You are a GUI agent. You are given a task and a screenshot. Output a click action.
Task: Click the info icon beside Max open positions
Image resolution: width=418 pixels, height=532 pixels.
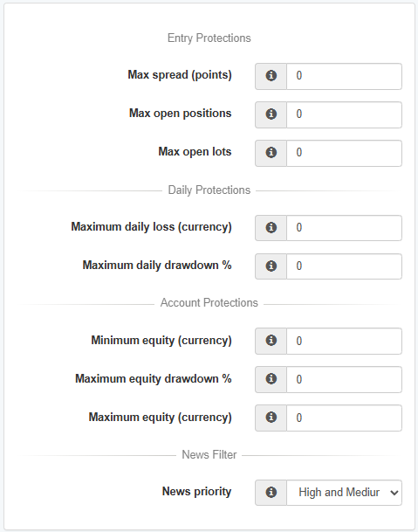(271, 114)
